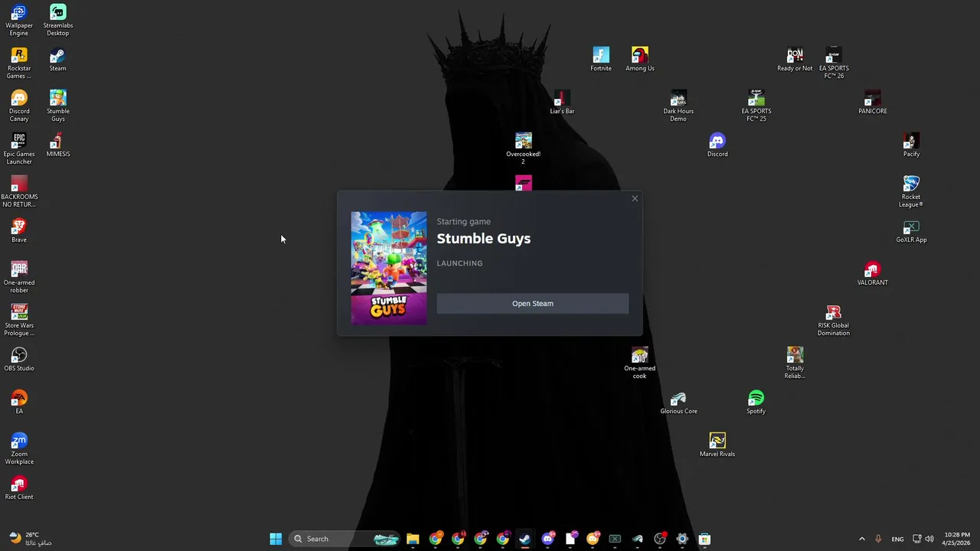Select the Stumble Guys desktop shortcut
The width and height of the screenshot is (980, 551).
pyautogui.click(x=58, y=106)
